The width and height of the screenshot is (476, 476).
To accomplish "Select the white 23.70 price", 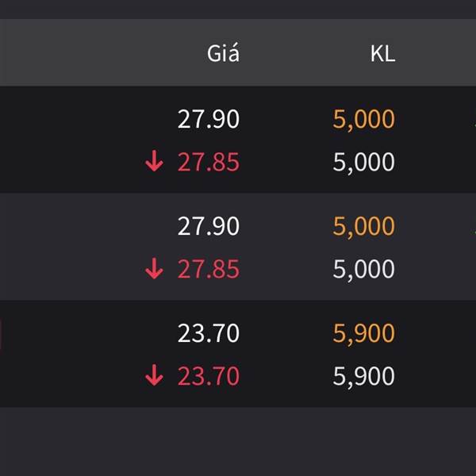I will (x=208, y=334).
